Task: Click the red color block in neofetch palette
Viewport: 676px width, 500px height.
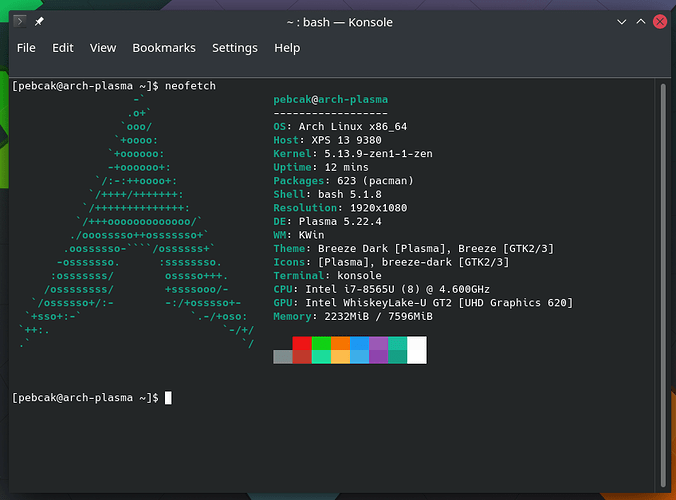Action: tap(302, 344)
